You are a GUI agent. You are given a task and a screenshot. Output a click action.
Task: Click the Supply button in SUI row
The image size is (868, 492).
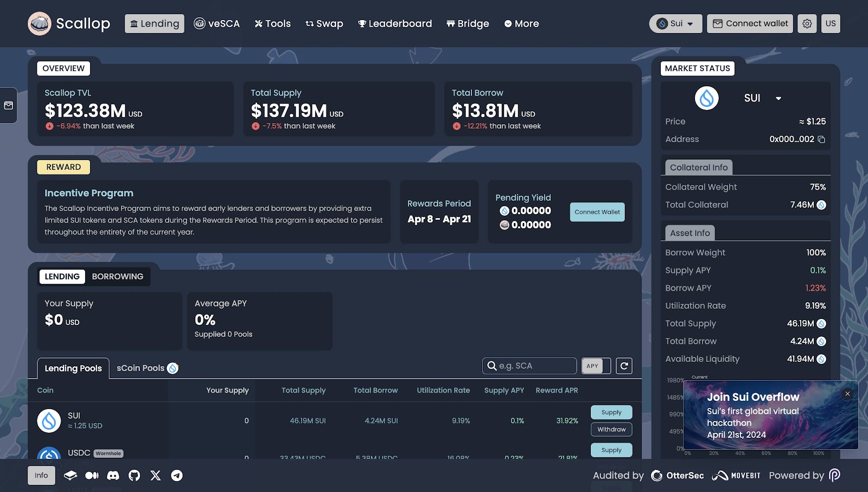coord(611,412)
